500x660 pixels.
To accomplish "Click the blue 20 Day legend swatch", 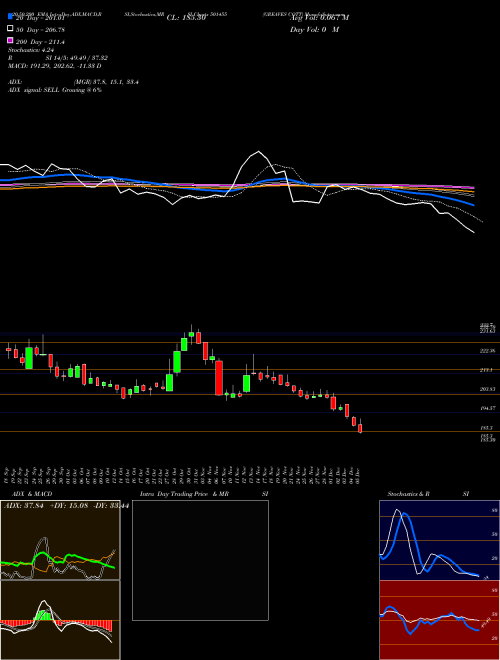I will coord(10,16).
